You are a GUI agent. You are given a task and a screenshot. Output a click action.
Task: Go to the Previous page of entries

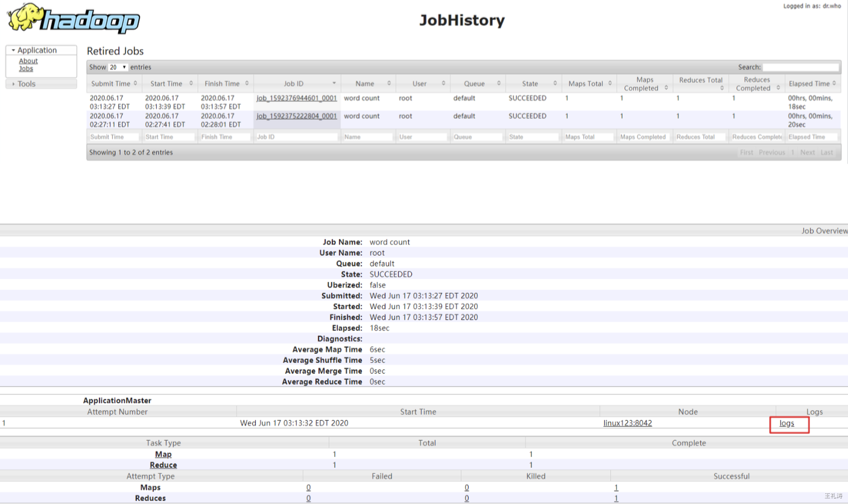point(772,153)
